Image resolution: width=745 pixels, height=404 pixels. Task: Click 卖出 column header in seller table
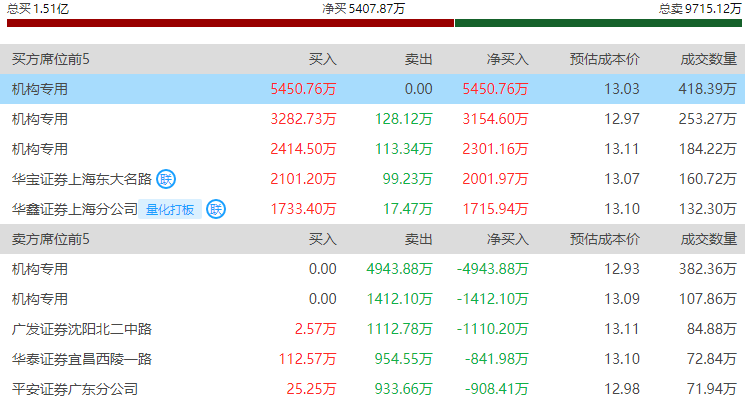[x=419, y=239]
